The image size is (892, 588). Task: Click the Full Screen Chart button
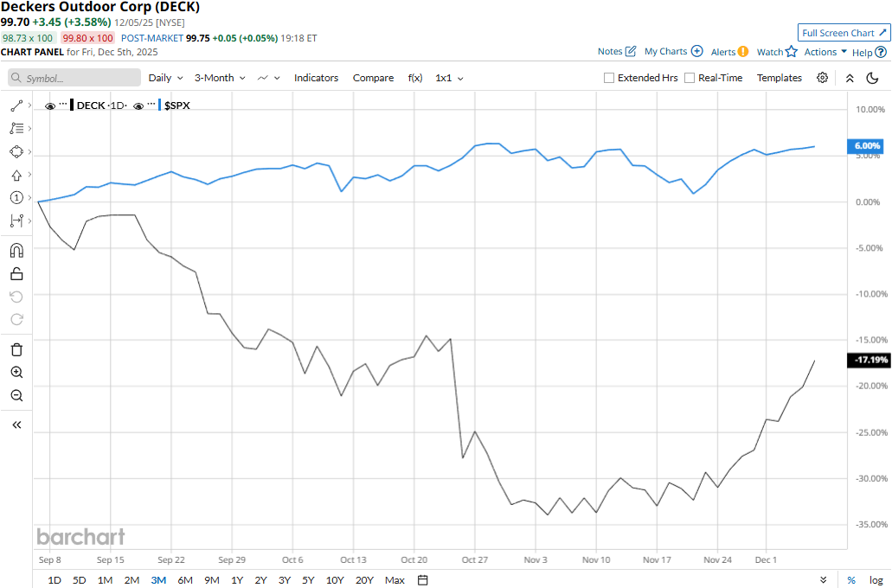844,33
